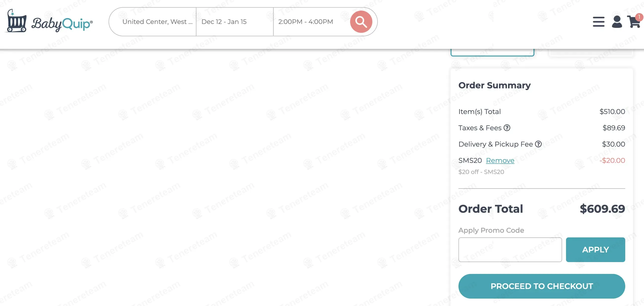644x306 pixels.
Task: Open the Dec 12 - Jan 15 date picker
Action: click(224, 22)
